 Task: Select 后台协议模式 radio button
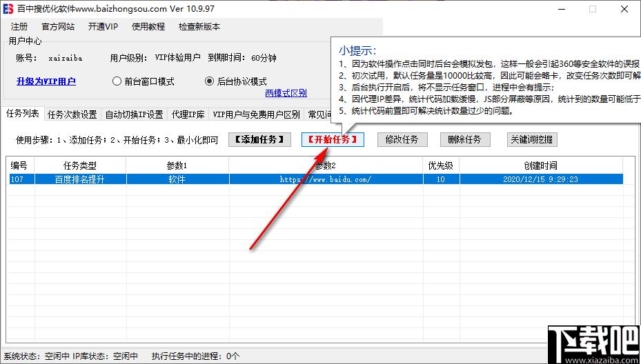tap(236, 81)
